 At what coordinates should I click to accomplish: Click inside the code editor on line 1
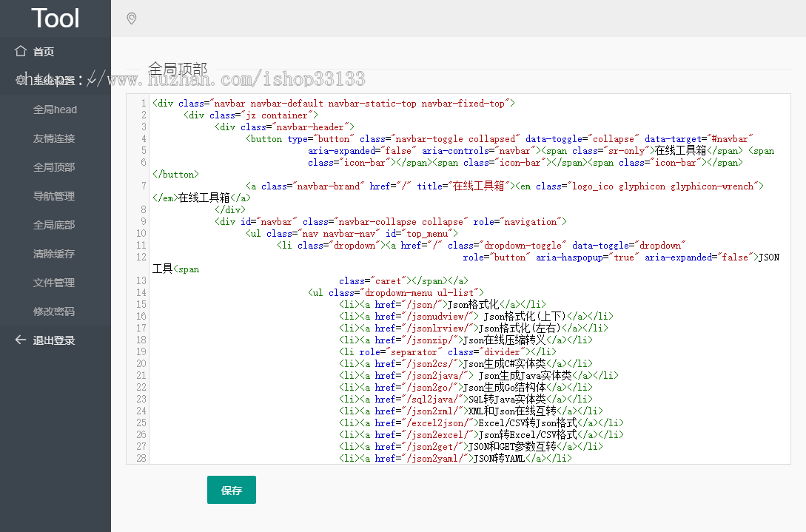click(334, 104)
